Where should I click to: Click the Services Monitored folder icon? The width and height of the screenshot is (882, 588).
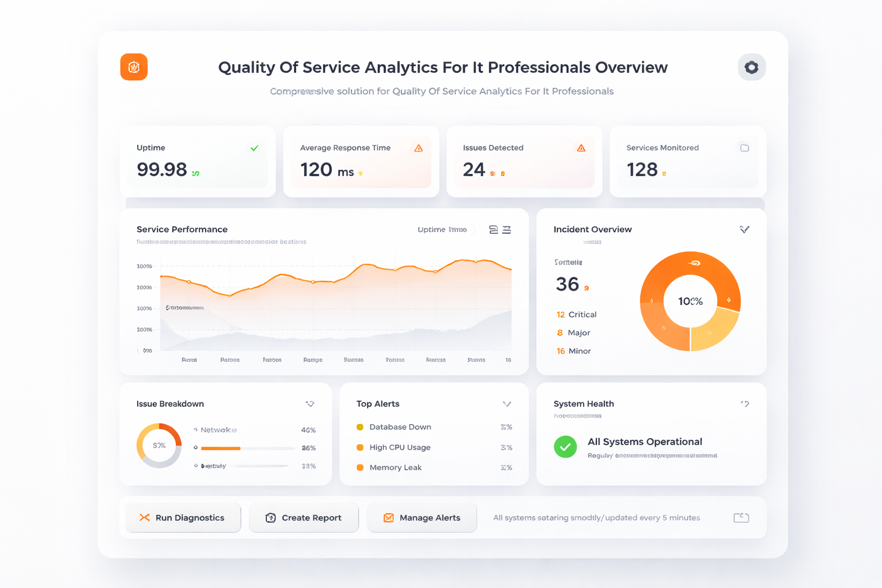pyautogui.click(x=744, y=148)
